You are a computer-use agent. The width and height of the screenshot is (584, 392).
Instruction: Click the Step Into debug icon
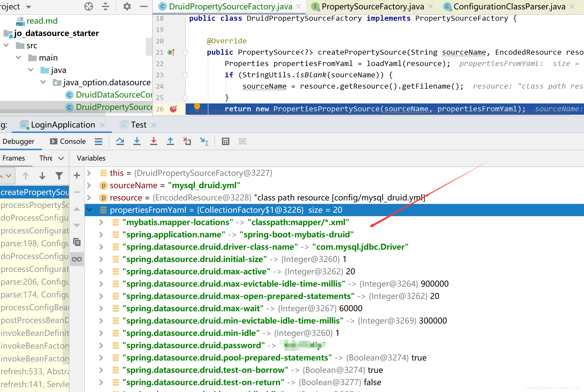click(137, 141)
